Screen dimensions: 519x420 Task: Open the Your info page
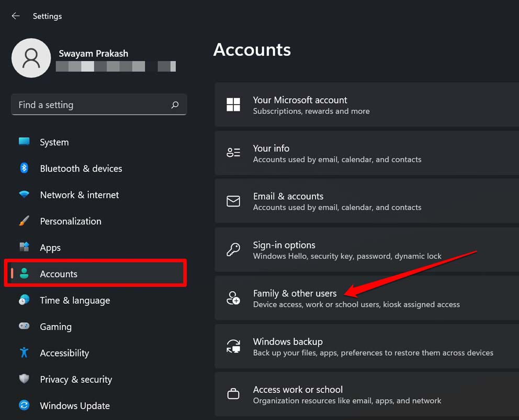pos(271,152)
